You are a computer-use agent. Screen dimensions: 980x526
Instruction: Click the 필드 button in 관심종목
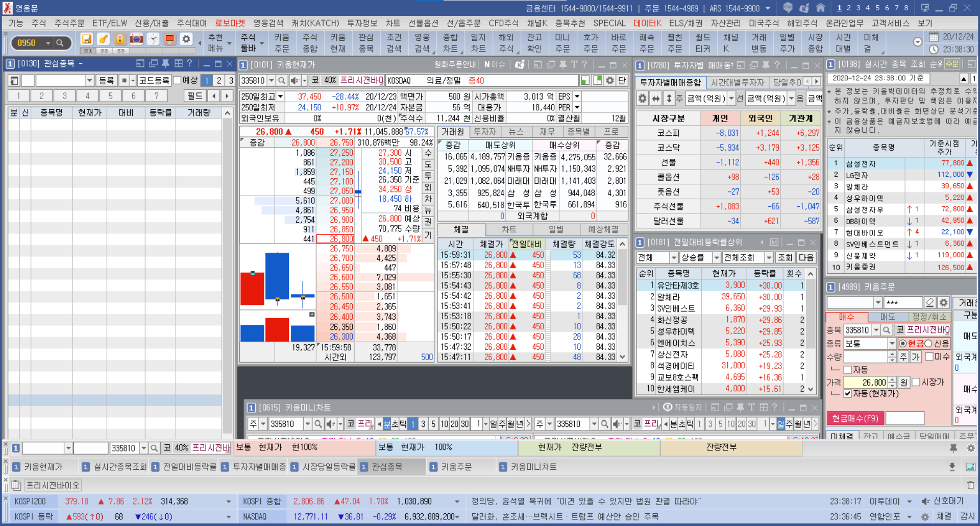click(x=194, y=96)
